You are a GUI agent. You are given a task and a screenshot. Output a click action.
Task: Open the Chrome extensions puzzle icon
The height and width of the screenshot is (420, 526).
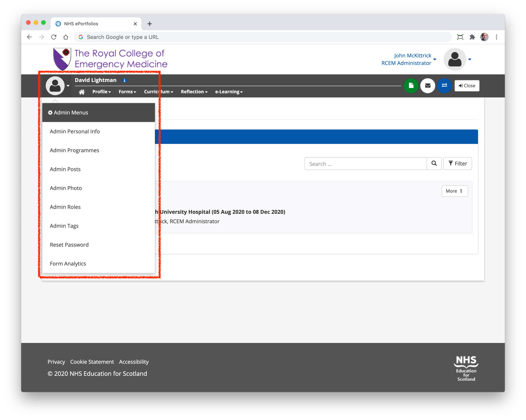click(472, 37)
